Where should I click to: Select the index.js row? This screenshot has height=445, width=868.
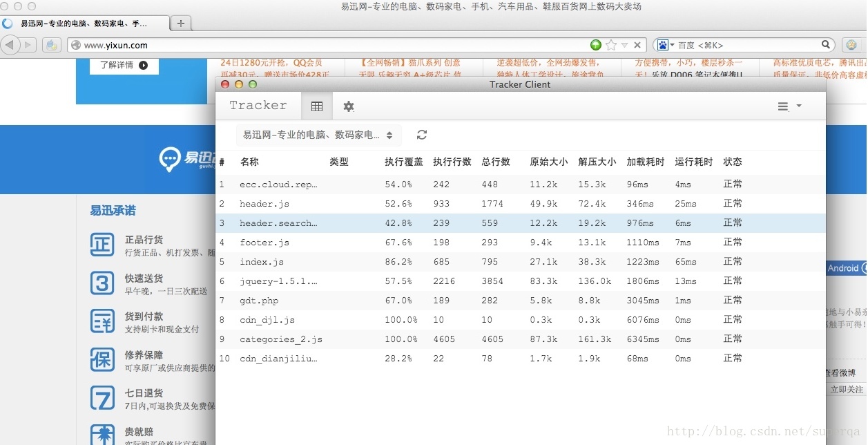[x=521, y=262]
